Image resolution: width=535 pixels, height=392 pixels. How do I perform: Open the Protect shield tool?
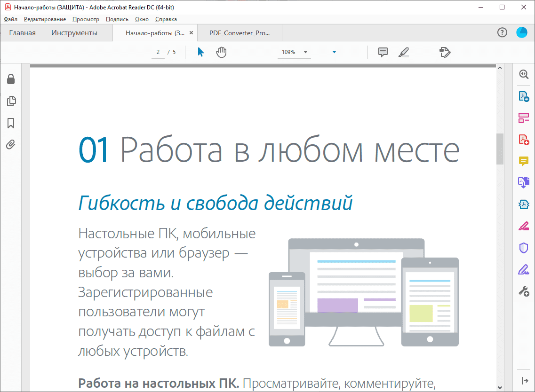524,248
